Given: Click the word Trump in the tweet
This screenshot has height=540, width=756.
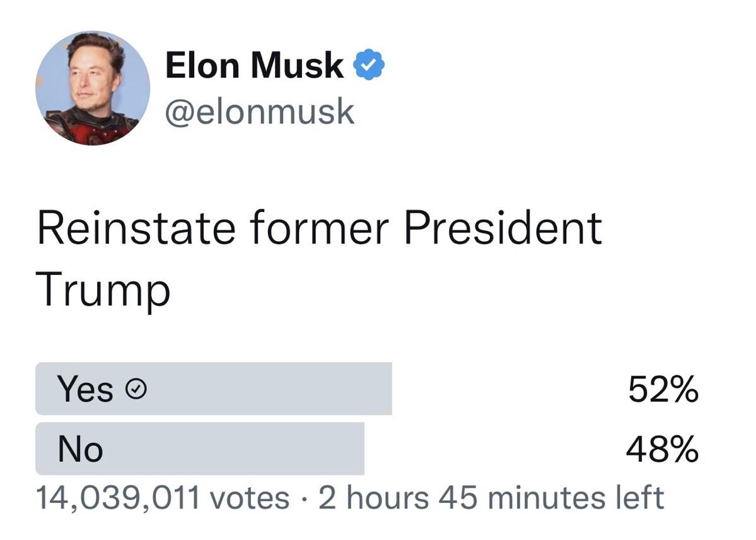Looking at the screenshot, I should tap(103, 290).
